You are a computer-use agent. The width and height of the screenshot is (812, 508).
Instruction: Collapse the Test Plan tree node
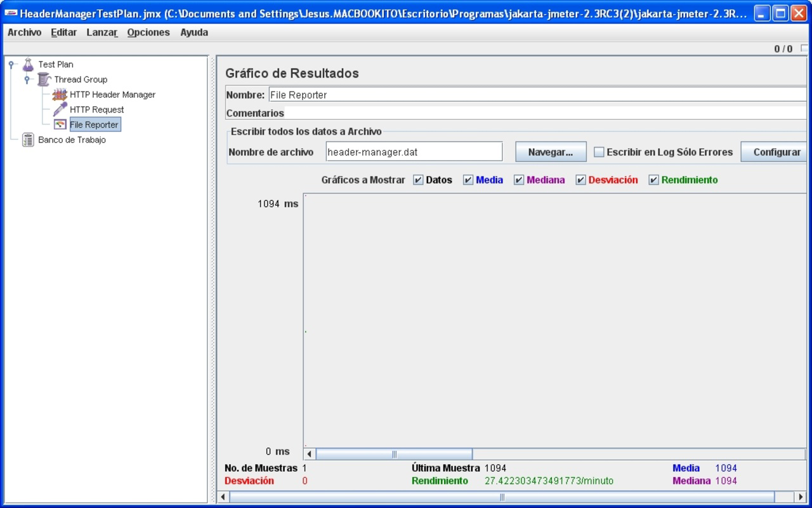11,64
